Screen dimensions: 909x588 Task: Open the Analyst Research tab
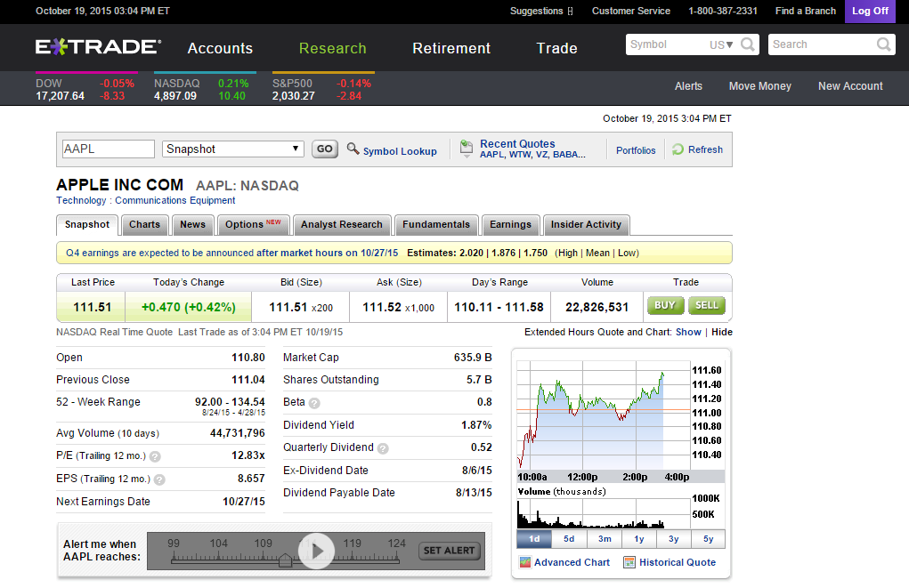pos(342,225)
